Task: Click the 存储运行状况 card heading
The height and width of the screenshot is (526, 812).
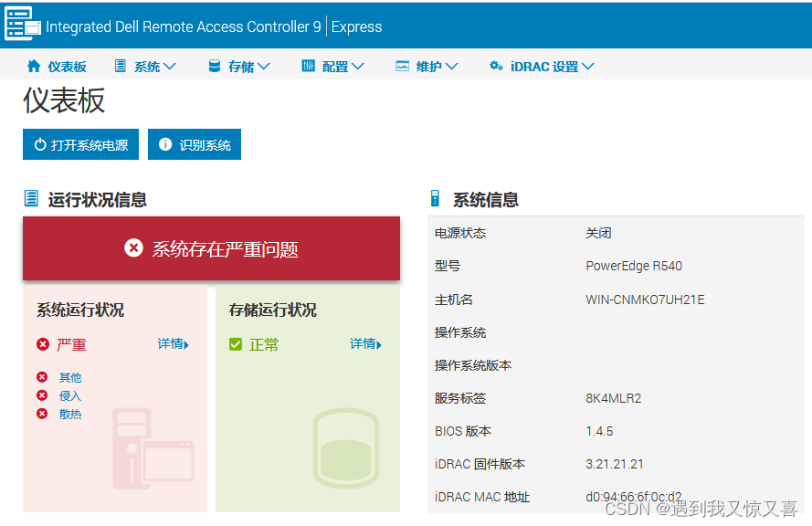Action: click(272, 310)
